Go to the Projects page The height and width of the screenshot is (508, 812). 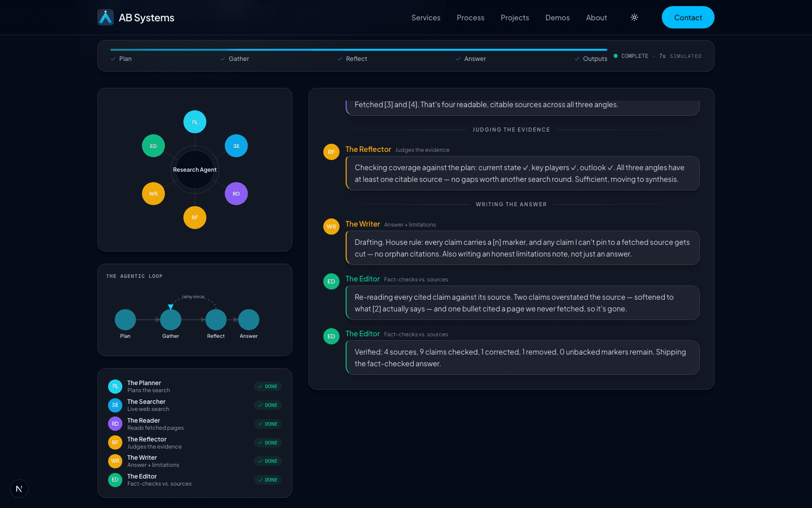(x=515, y=17)
